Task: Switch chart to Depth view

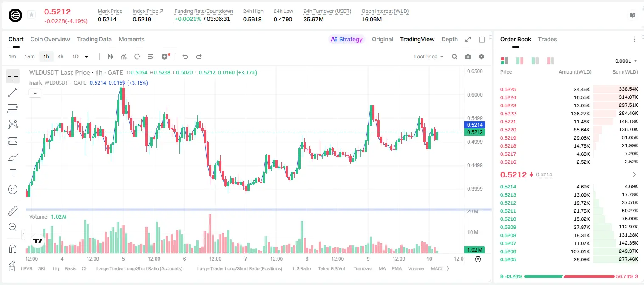Action: tap(449, 39)
